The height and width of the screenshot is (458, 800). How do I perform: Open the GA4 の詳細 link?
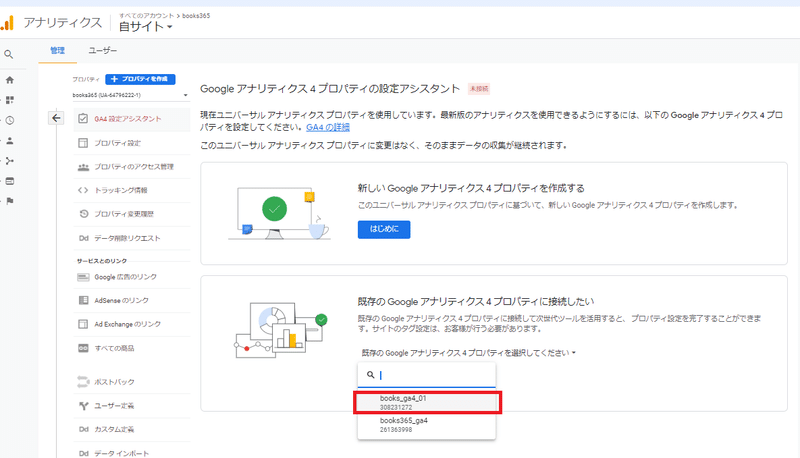(328, 127)
